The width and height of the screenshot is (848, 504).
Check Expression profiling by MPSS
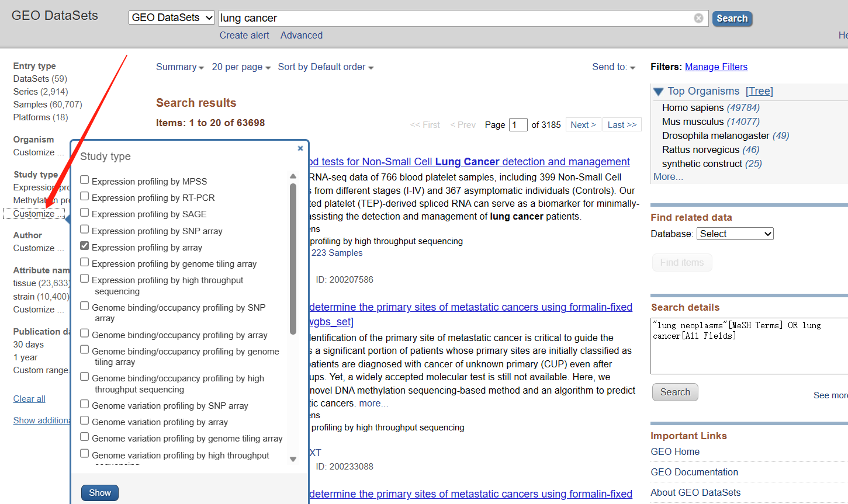[85, 180]
